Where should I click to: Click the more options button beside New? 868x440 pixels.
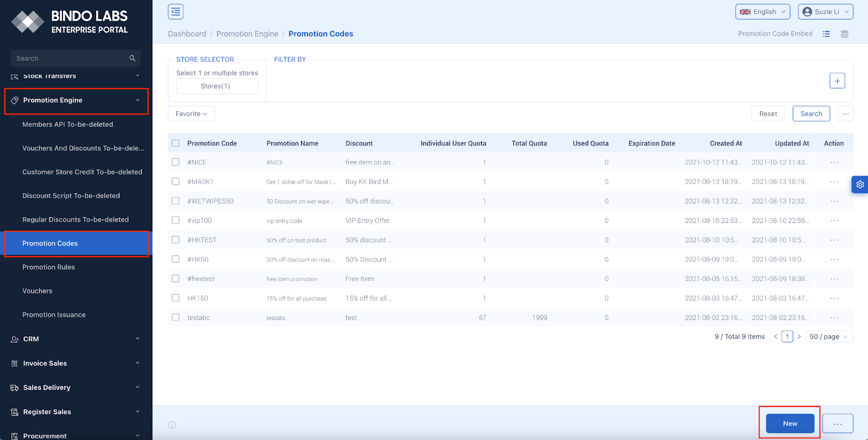tap(838, 424)
